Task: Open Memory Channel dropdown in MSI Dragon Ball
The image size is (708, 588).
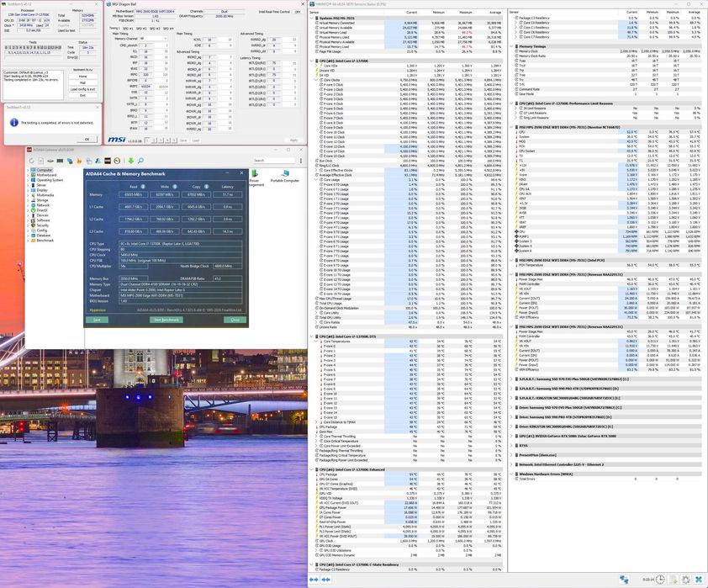Action: click(153, 39)
